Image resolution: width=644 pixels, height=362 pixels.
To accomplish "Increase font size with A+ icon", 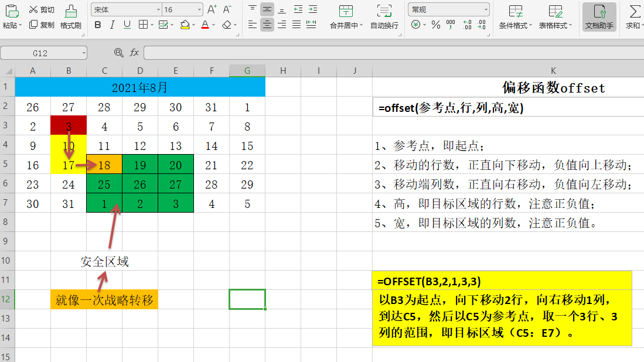I will [x=212, y=9].
